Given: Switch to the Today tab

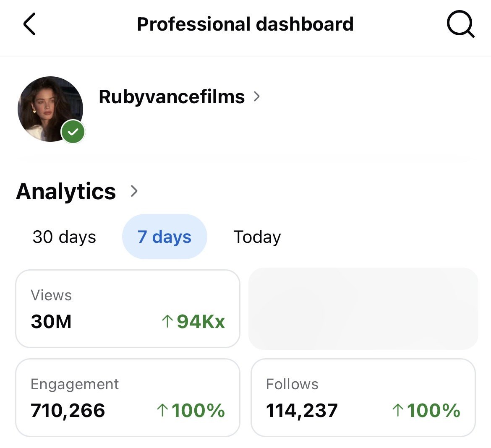Looking at the screenshot, I should pyautogui.click(x=257, y=237).
